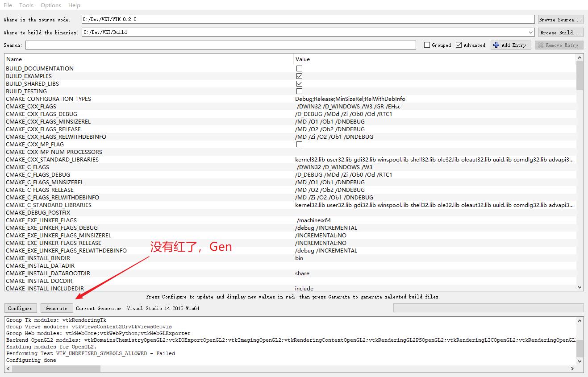Click the 'Configuring done' log line
Image resolution: width=588 pixels, height=377 pixels.
(x=31, y=360)
